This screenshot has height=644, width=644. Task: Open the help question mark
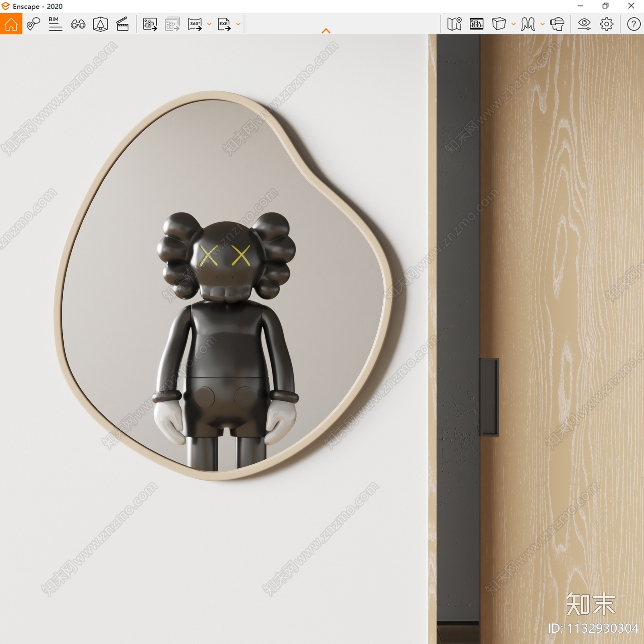(634, 24)
